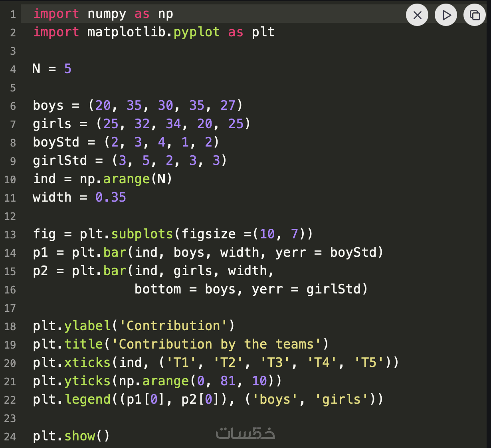The height and width of the screenshot is (448, 491).
Task: Click 'p2' variable on line 15
Action: [x=40, y=271]
